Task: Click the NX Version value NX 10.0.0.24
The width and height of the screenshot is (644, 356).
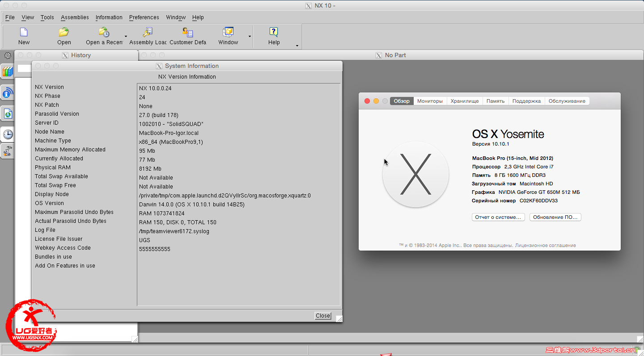Action: click(155, 88)
